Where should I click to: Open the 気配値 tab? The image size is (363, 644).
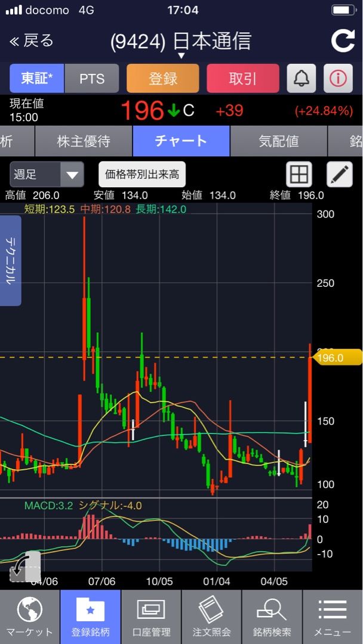tap(278, 141)
